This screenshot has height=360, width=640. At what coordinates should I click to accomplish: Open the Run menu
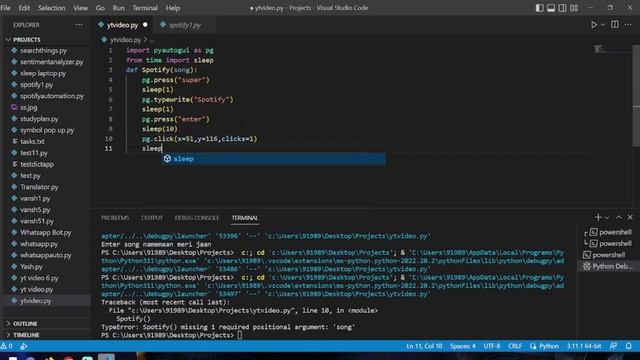(118, 8)
